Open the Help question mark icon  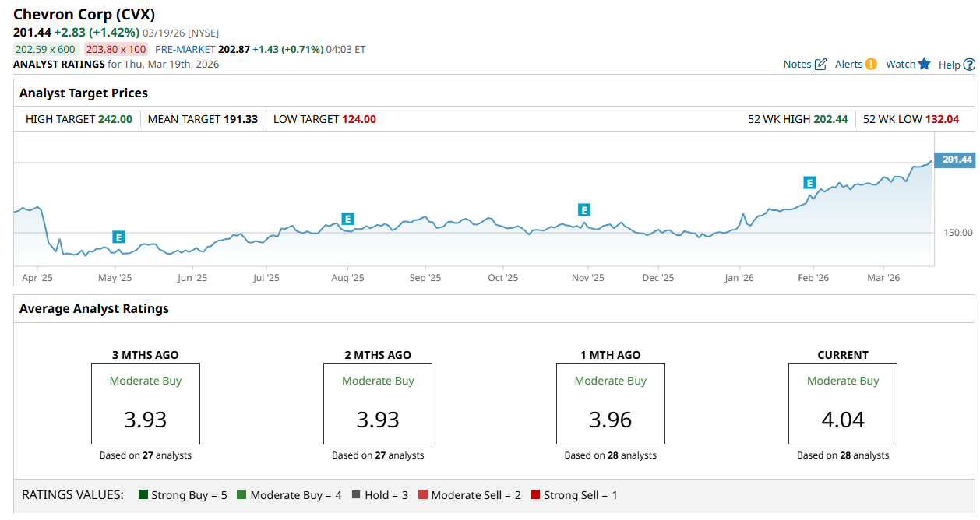click(970, 65)
